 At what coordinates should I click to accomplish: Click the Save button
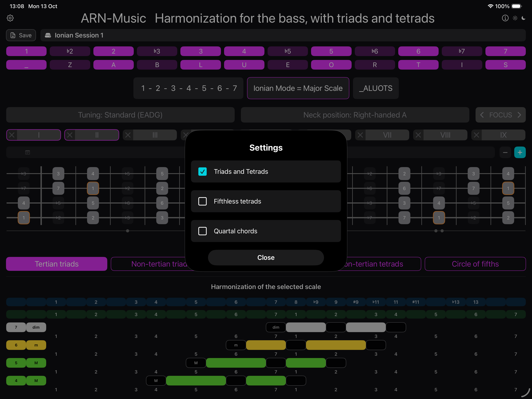click(21, 35)
